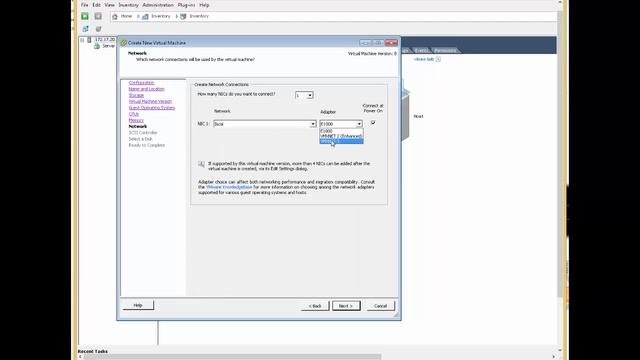Click Home text in breadcrumb bar
The width and height of the screenshot is (640, 360).
coord(126,16)
